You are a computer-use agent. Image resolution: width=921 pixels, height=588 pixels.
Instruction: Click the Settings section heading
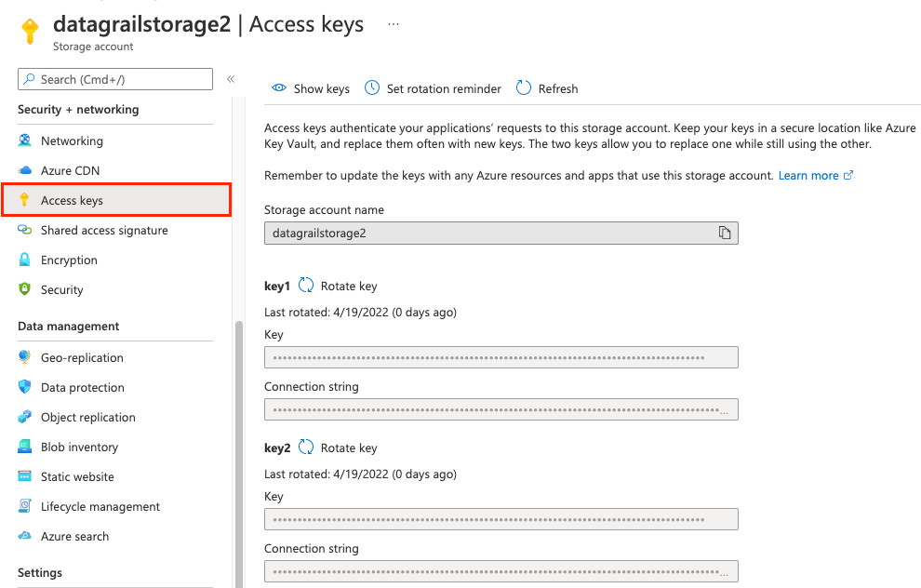[40, 573]
